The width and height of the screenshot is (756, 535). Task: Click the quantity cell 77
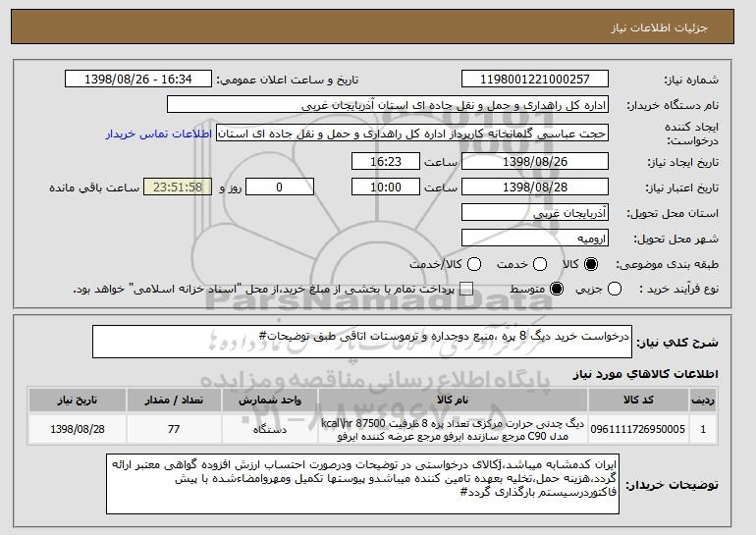174,429
